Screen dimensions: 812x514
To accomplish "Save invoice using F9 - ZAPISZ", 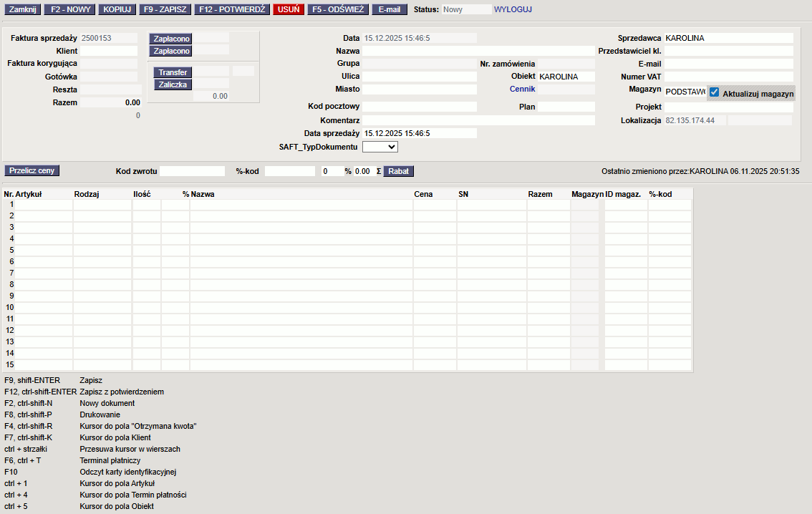I will (x=164, y=10).
